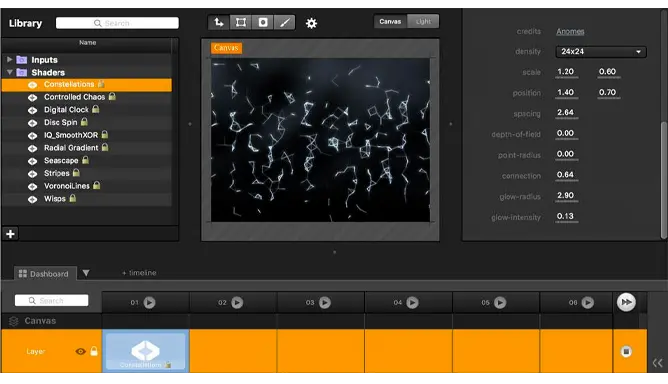Open the density 24x24 dropdown

601,52
